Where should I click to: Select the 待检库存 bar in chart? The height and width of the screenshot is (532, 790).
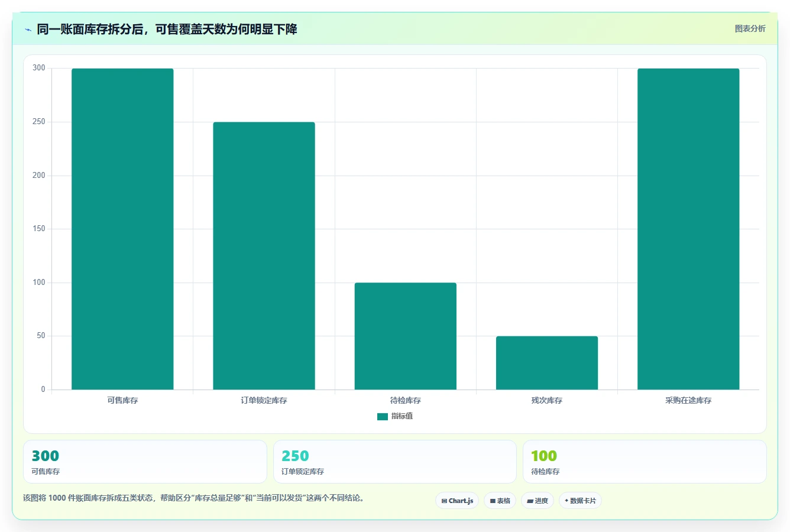[x=406, y=336]
